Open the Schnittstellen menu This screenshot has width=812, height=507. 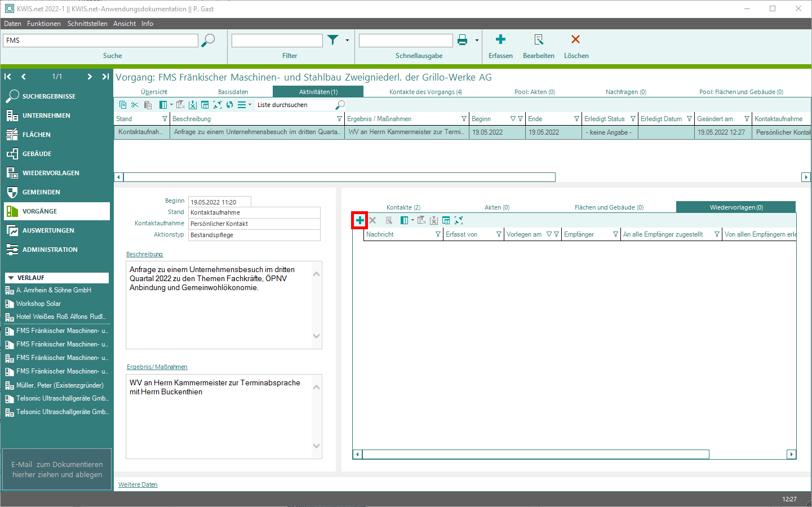coord(87,24)
